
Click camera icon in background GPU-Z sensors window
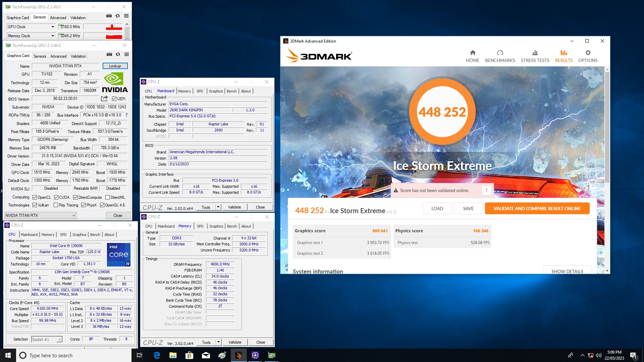point(109,16)
